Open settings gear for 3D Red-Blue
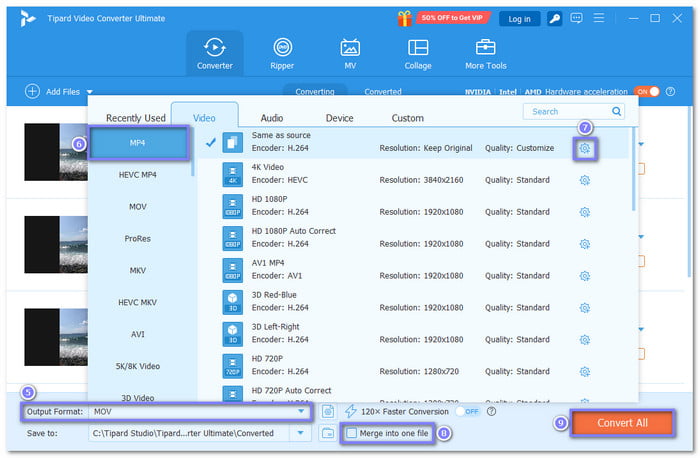Image resolution: width=700 pixels, height=458 pixels. 585,308
